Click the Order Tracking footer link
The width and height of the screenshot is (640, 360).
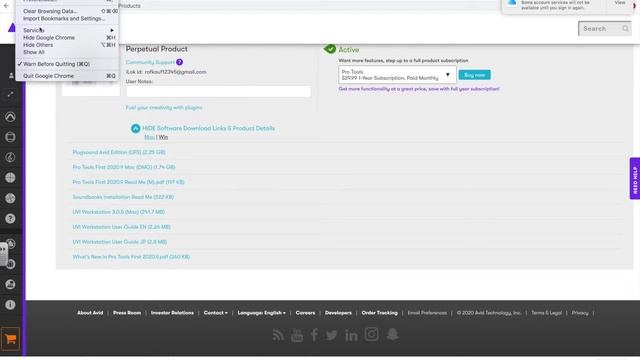(x=379, y=313)
